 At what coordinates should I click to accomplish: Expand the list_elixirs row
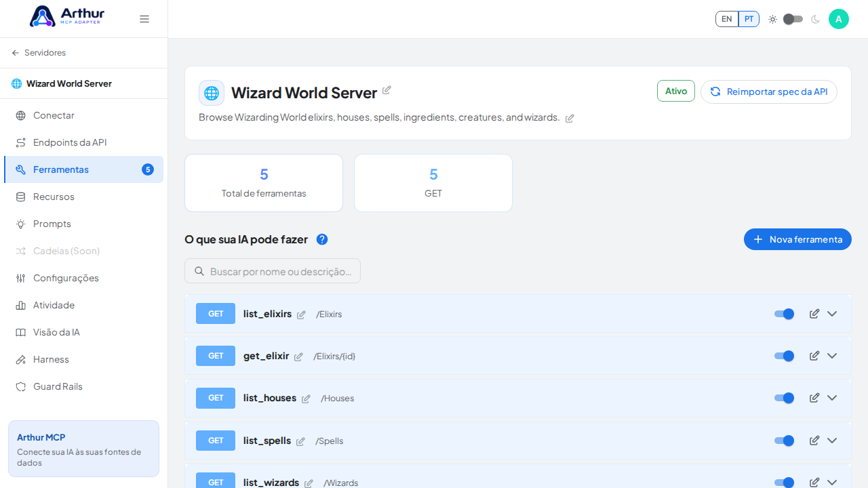point(832,314)
